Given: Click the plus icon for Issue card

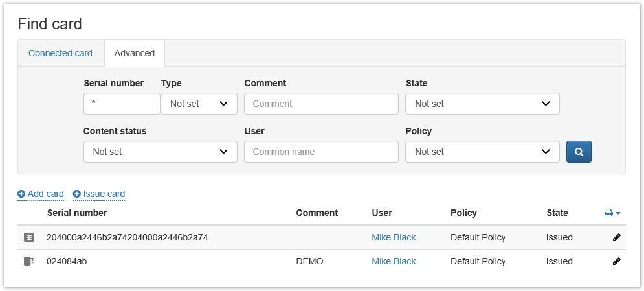Looking at the screenshot, I should point(77,194).
